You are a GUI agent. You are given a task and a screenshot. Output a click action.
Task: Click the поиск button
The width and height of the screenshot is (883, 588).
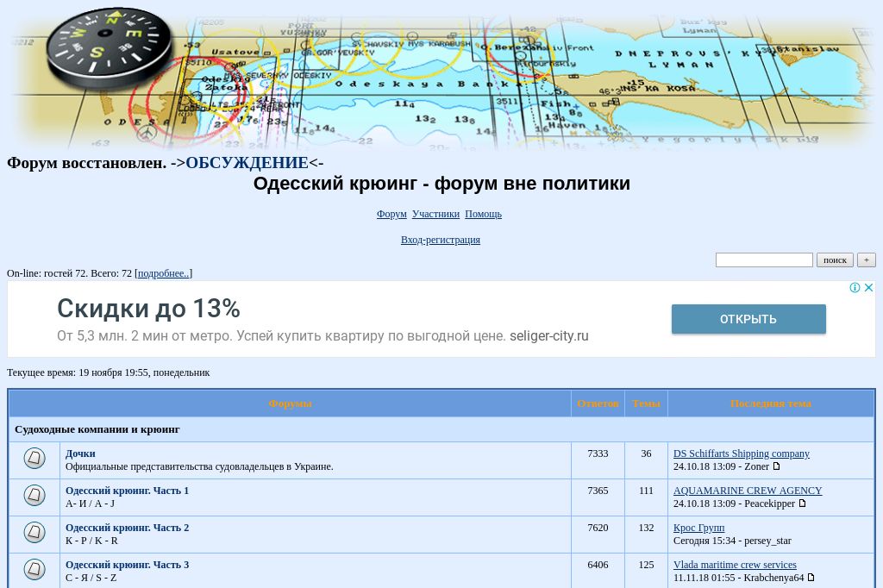(835, 260)
